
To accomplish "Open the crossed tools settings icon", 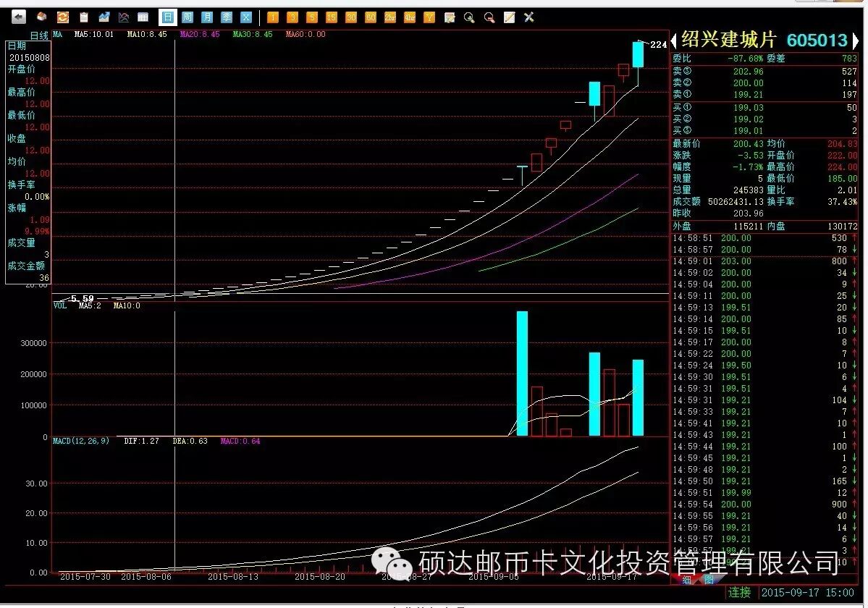I will tap(529, 17).
